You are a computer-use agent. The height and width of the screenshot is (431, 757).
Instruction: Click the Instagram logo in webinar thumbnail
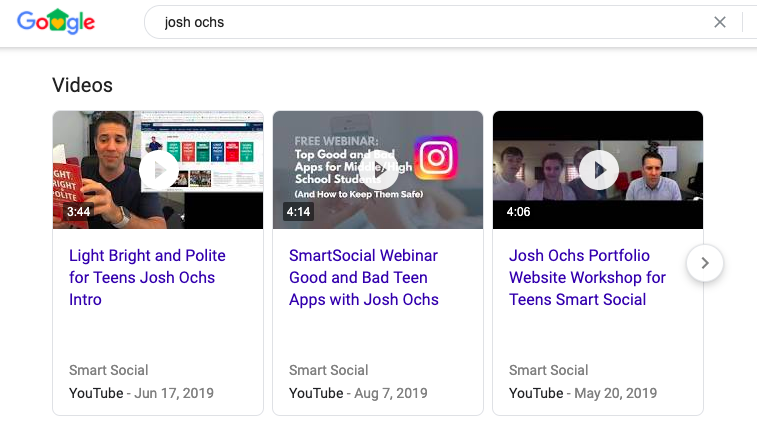(436, 158)
